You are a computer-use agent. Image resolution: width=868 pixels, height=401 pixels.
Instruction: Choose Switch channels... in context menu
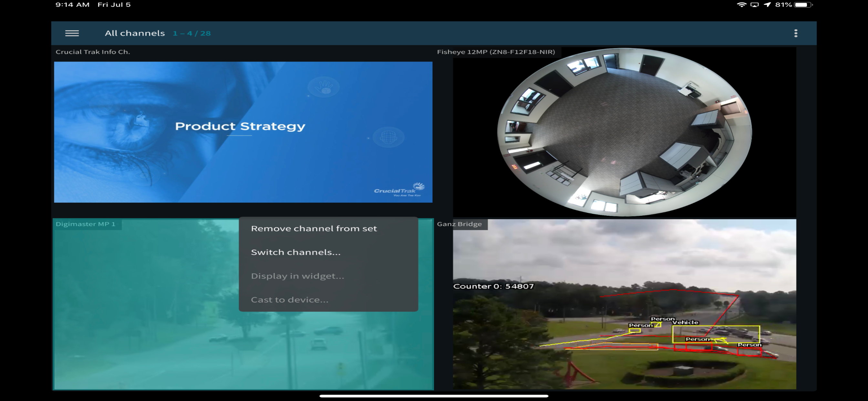tap(295, 252)
